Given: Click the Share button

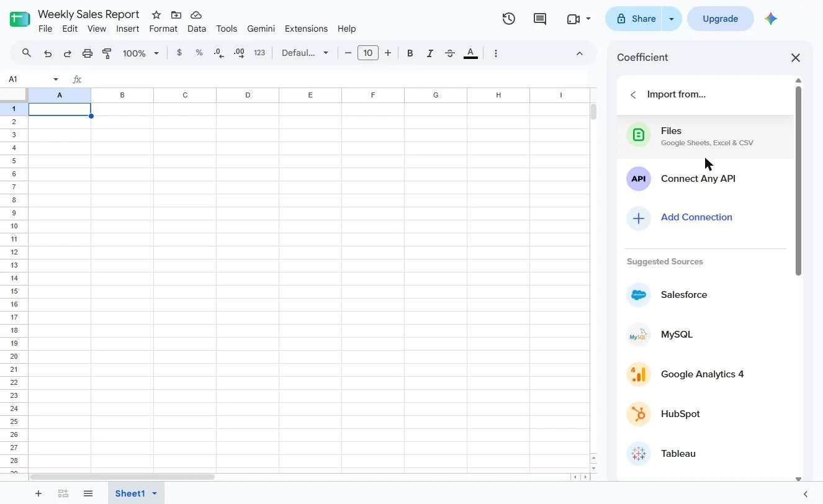Looking at the screenshot, I should [x=634, y=19].
